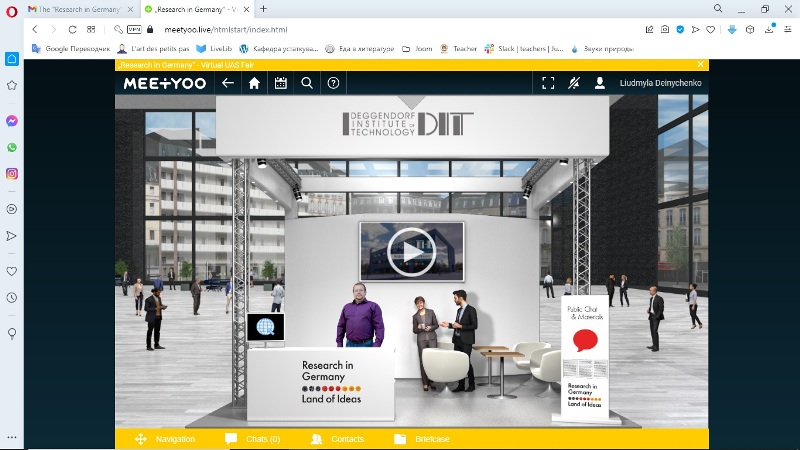Click the Deggendorf Institute of Technology logo
Viewport: 800px width, 450px height.
[408, 124]
